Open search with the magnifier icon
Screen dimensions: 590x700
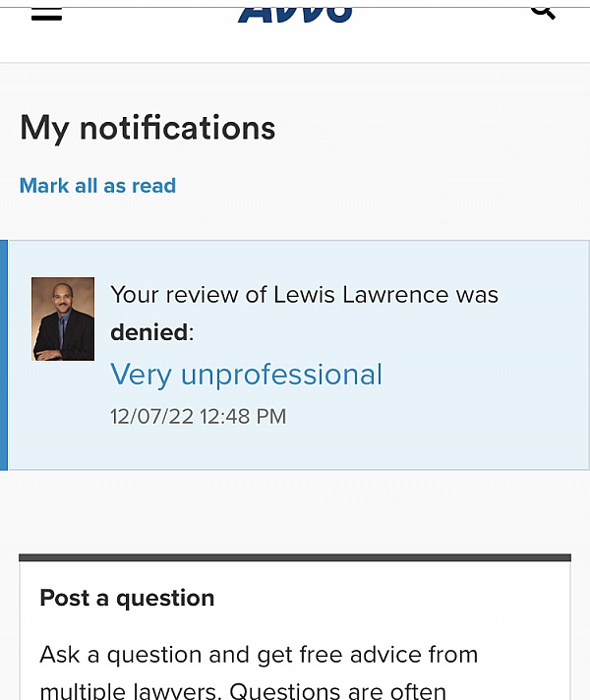pyautogui.click(x=543, y=11)
